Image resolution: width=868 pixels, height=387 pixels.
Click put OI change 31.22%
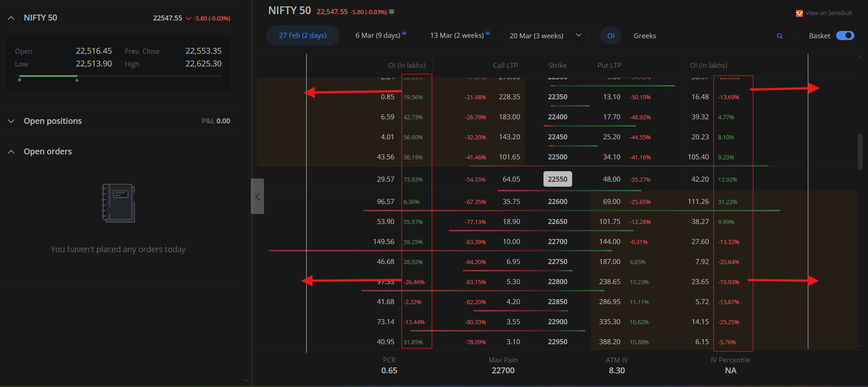727,202
